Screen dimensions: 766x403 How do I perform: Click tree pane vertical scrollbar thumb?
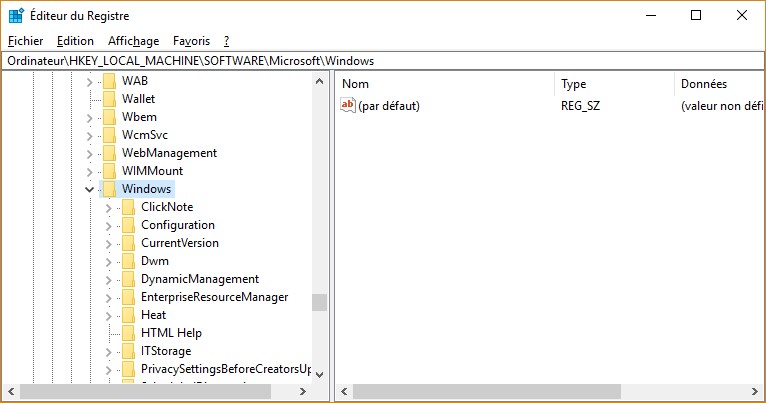point(319,302)
